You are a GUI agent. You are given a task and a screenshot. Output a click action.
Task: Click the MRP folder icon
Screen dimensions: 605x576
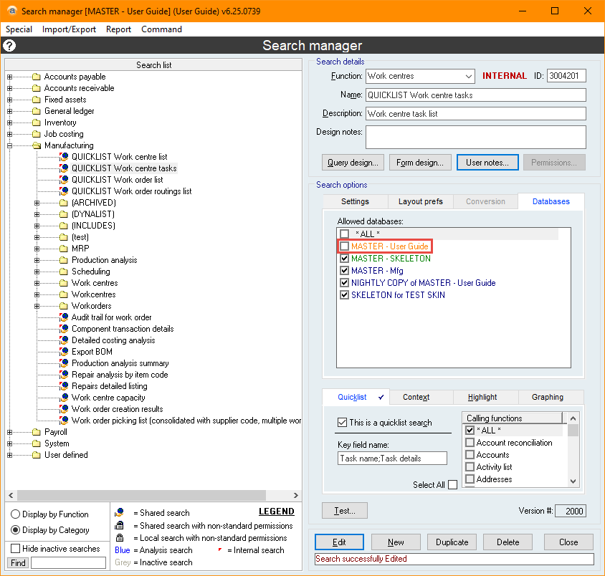[x=64, y=248]
